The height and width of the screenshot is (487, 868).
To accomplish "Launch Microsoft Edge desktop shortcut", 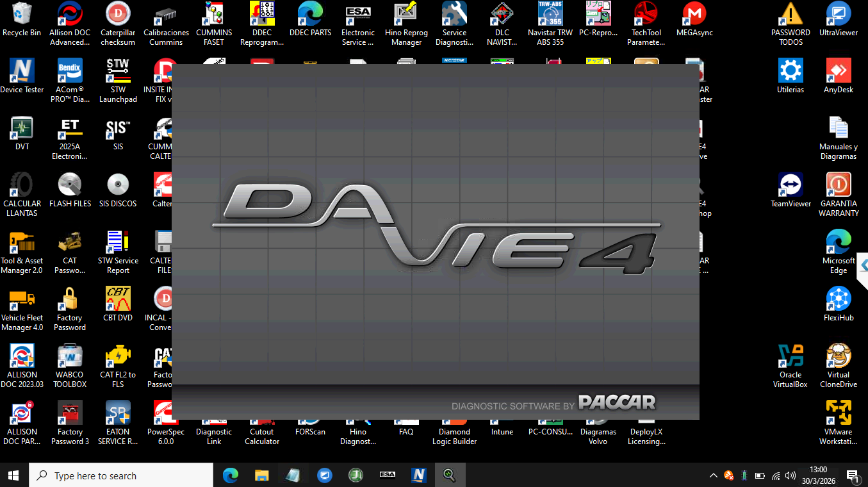I will point(839,252).
